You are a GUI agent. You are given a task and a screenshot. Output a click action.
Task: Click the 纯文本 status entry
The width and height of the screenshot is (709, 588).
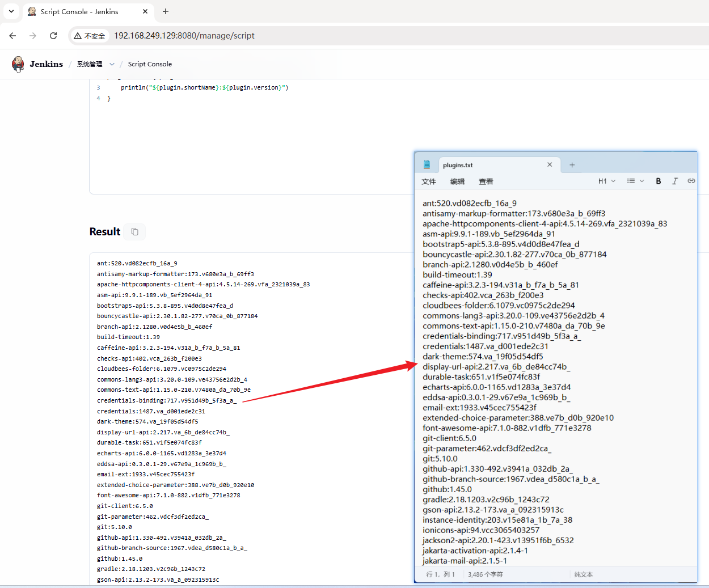(584, 574)
